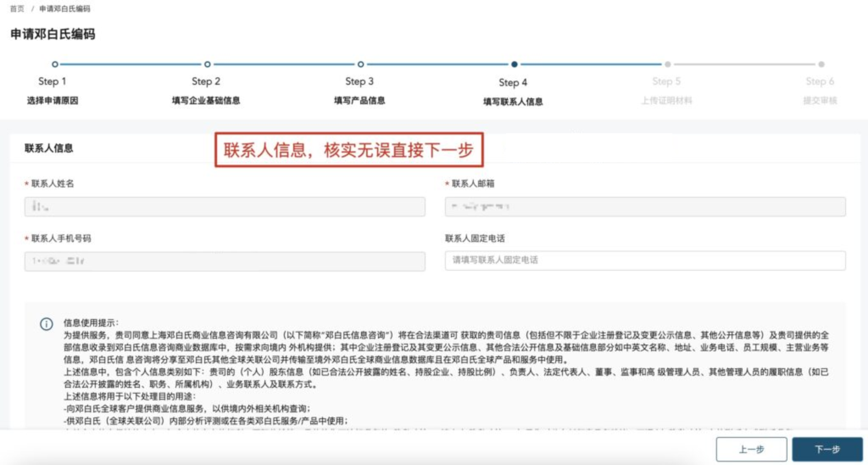This screenshot has height=465, width=868.
Task: Click the 联系人手机号码 input field
Action: coord(225,261)
